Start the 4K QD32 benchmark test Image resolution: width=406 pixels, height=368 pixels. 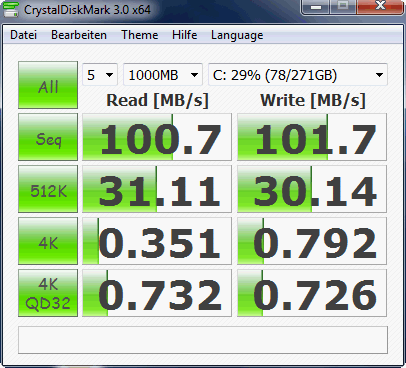(48, 293)
